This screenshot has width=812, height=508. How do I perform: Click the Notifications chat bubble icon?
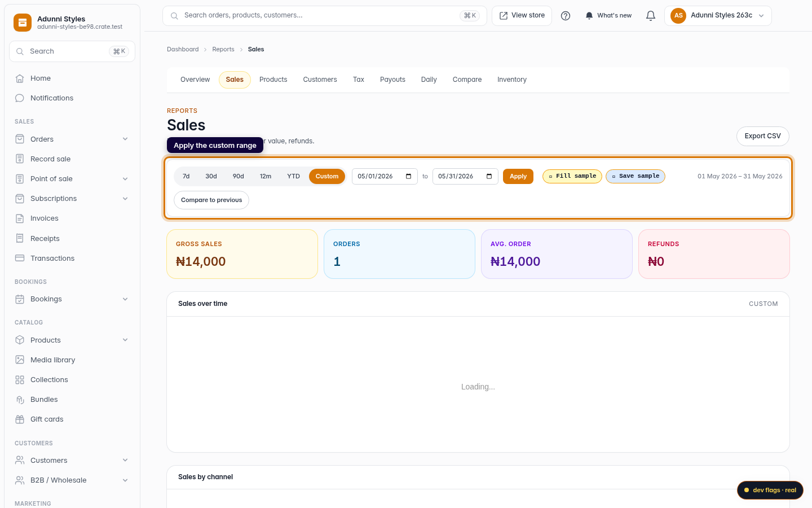[20, 98]
